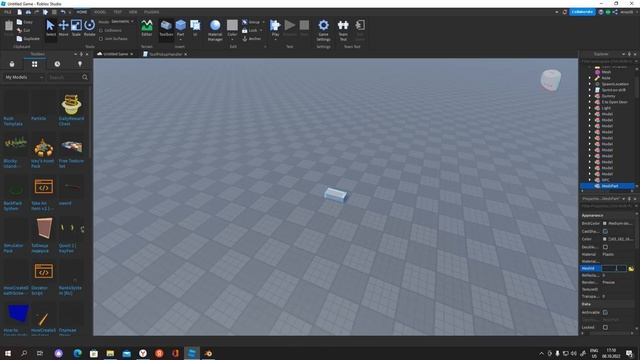Screen dimensions: 640x360
Task: Expand the E to Open Door item
Action: point(589,102)
